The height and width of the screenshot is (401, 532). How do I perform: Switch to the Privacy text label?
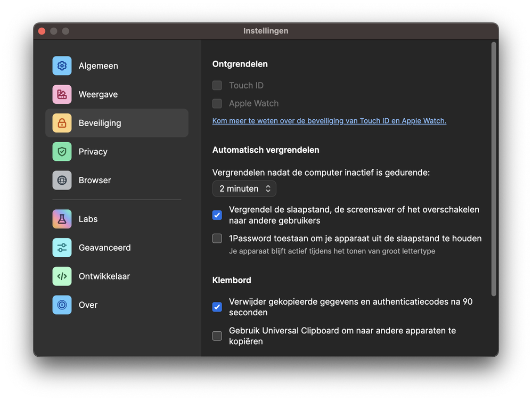tap(93, 152)
